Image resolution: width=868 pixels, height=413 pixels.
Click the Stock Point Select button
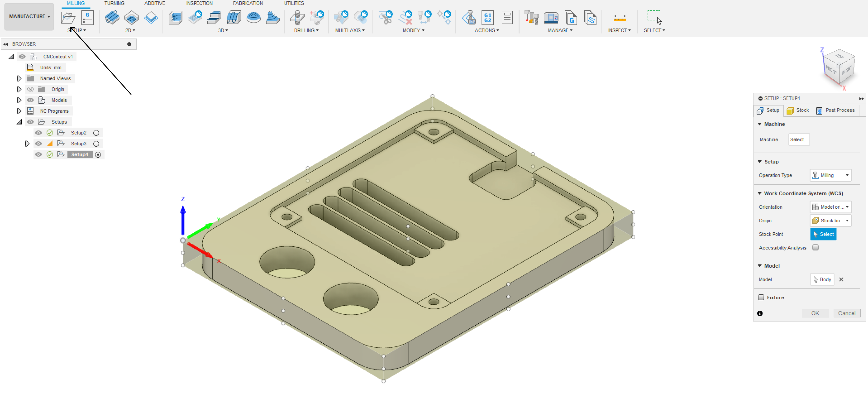(823, 234)
